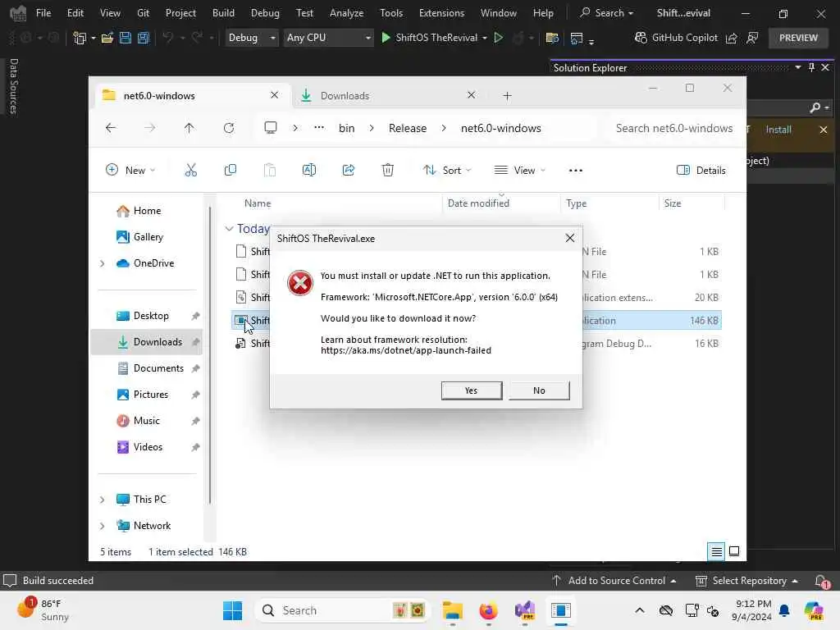840x630 pixels.
Task: Select Documents in Explorer navigation pane
Action: tap(158, 368)
